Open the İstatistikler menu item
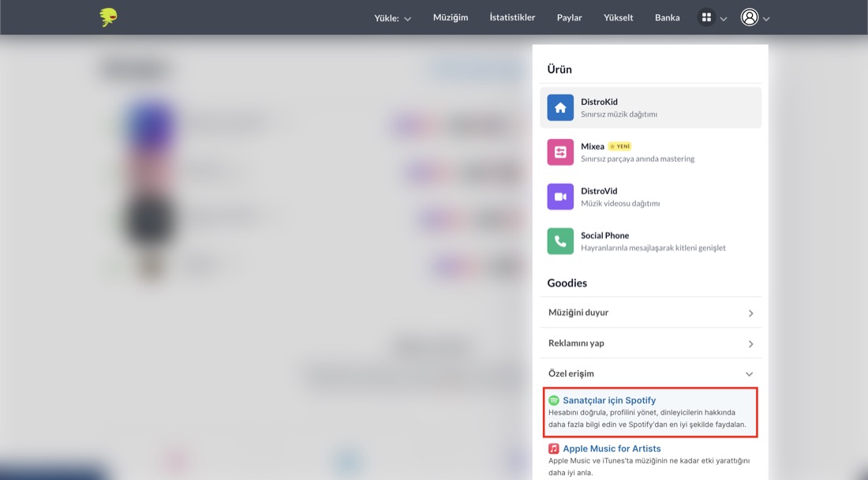 (512, 17)
